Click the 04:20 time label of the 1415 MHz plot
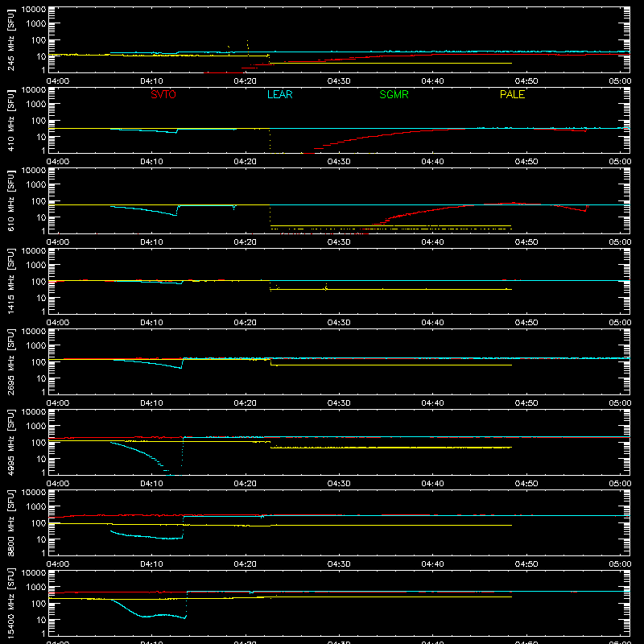The image size is (644, 644). pos(246,323)
